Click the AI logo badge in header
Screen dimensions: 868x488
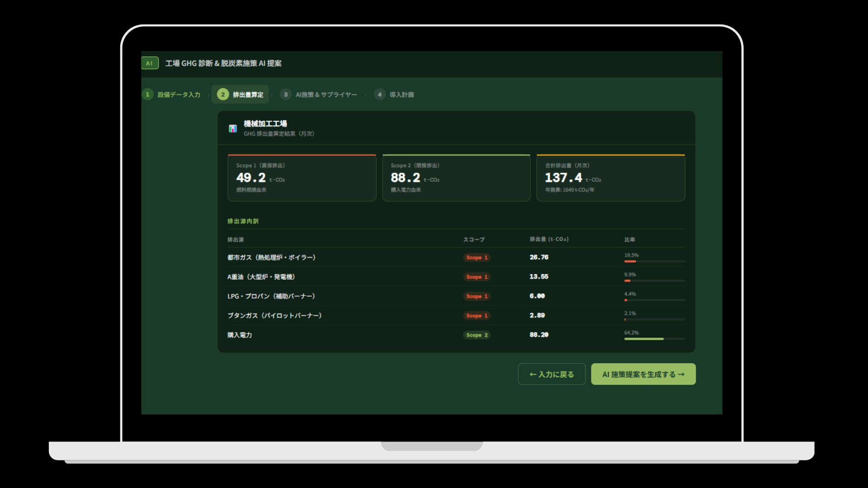(150, 63)
